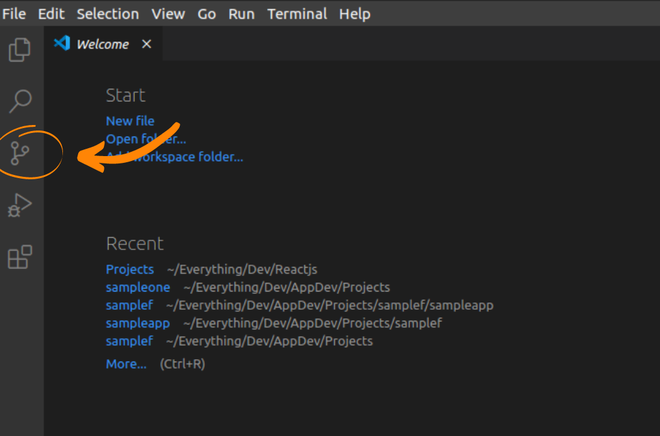Click the New file link
The height and width of the screenshot is (436, 660).
coord(130,121)
